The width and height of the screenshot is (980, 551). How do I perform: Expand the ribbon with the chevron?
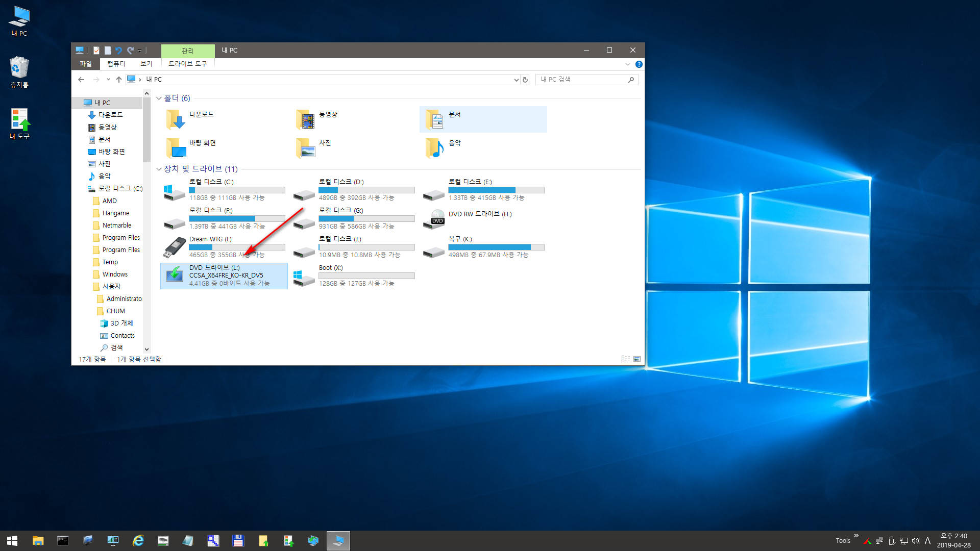pos(627,64)
